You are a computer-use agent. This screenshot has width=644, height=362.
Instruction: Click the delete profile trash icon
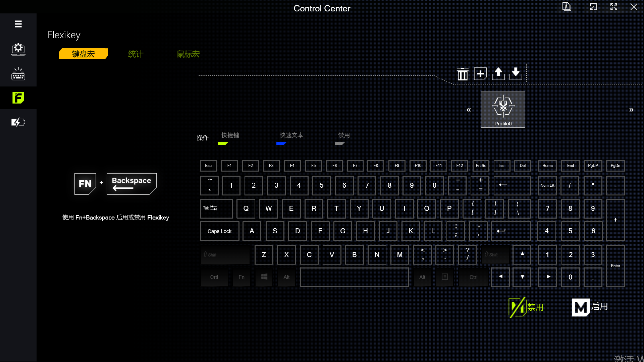click(x=463, y=73)
